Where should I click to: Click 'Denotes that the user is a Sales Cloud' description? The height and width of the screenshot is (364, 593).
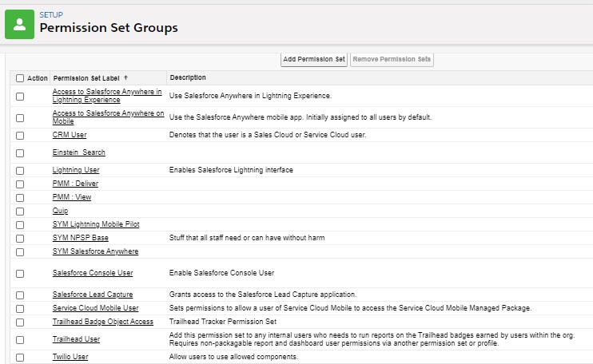pos(268,135)
